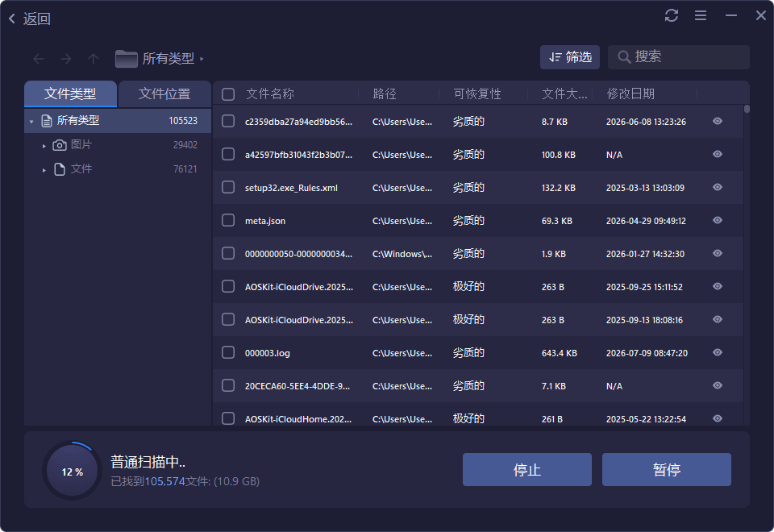Click the 643.4 KB size cell

point(560,353)
